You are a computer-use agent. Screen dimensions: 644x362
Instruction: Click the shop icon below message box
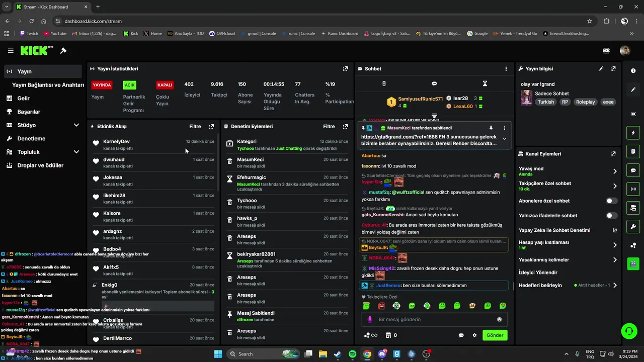[x=388, y=335]
